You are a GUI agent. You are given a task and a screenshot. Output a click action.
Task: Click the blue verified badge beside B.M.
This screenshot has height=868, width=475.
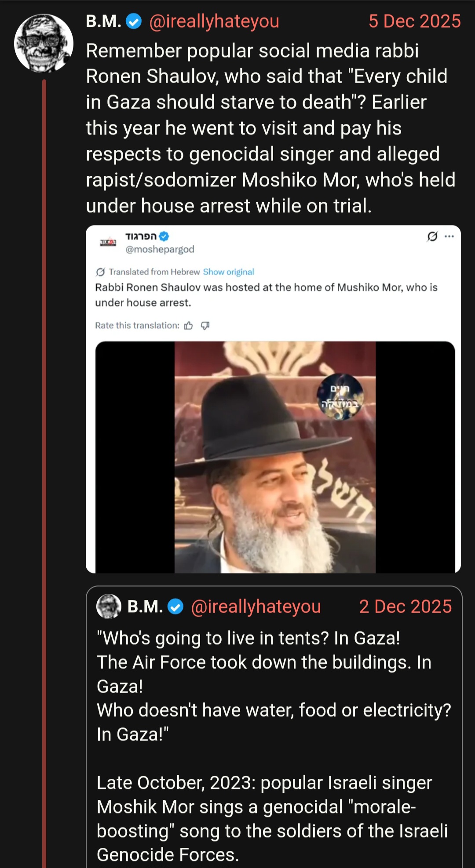click(134, 21)
